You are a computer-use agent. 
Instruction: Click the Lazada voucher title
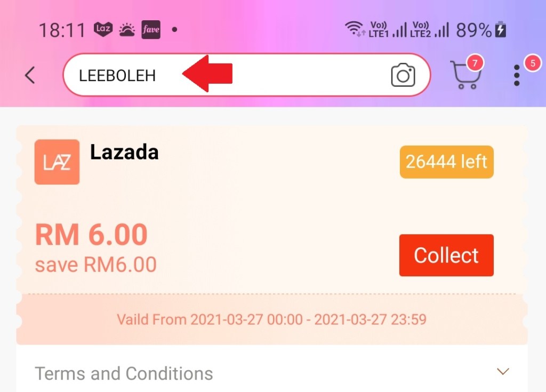124,153
